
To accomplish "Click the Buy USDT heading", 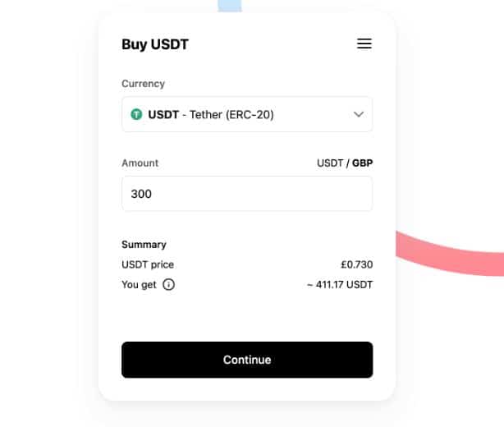I will pyautogui.click(x=155, y=44).
